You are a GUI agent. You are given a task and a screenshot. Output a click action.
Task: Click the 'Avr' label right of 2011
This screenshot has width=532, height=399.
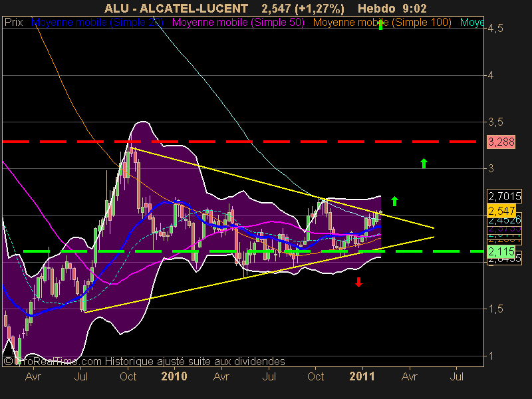pos(410,376)
